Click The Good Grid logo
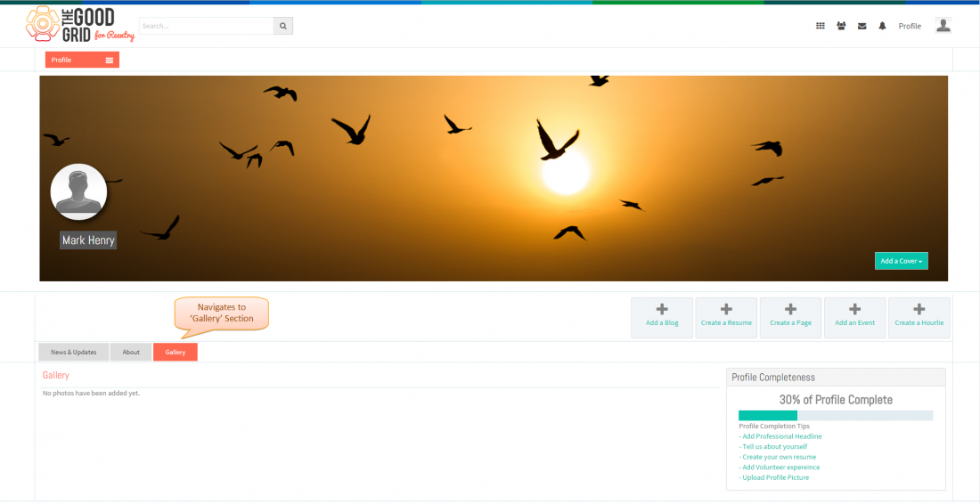Image resolution: width=980 pixels, height=504 pixels. (80, 24)
